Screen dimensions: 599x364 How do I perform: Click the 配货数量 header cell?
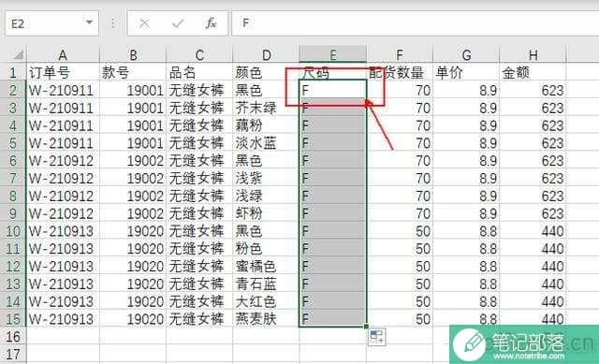point(400,72)
